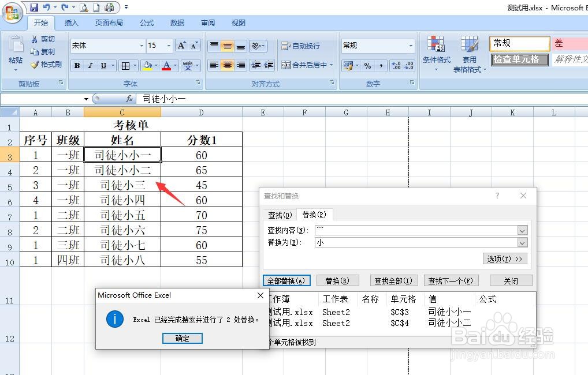Align cell text to bottom
The height and width of the screenshot is (375, 588).
point(241,46)
